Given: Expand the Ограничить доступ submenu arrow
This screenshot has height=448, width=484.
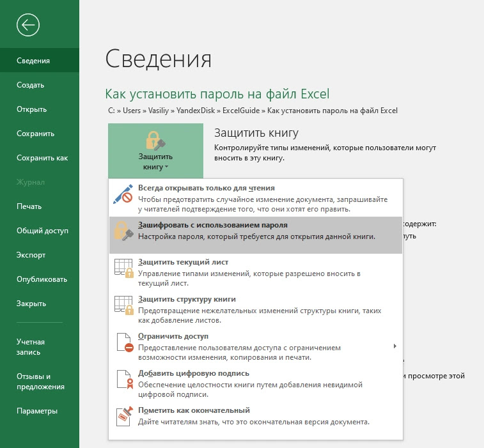Looking at the screenshot, I should (394, 346).
